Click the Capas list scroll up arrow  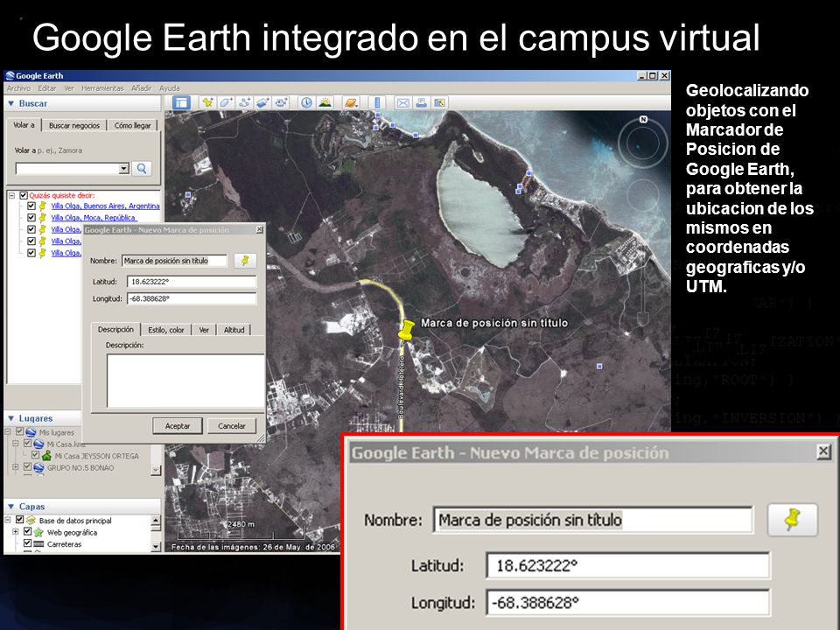(x=156, y=520)
